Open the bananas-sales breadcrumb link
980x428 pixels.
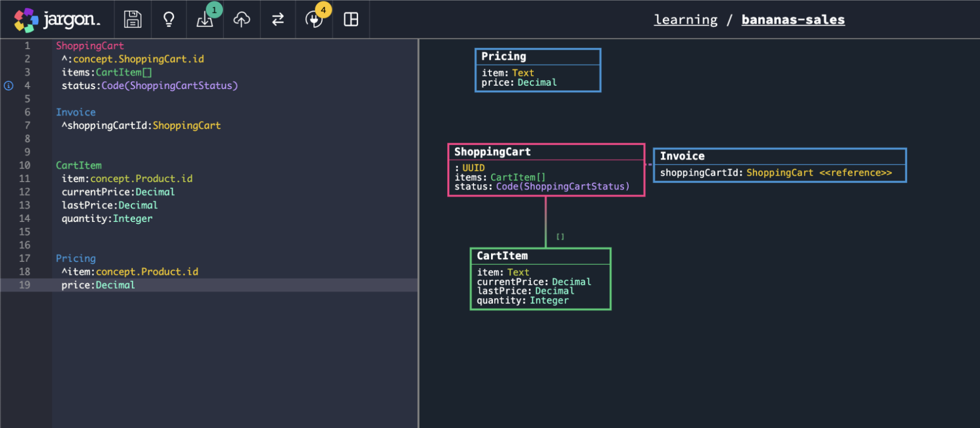point(793,20)
